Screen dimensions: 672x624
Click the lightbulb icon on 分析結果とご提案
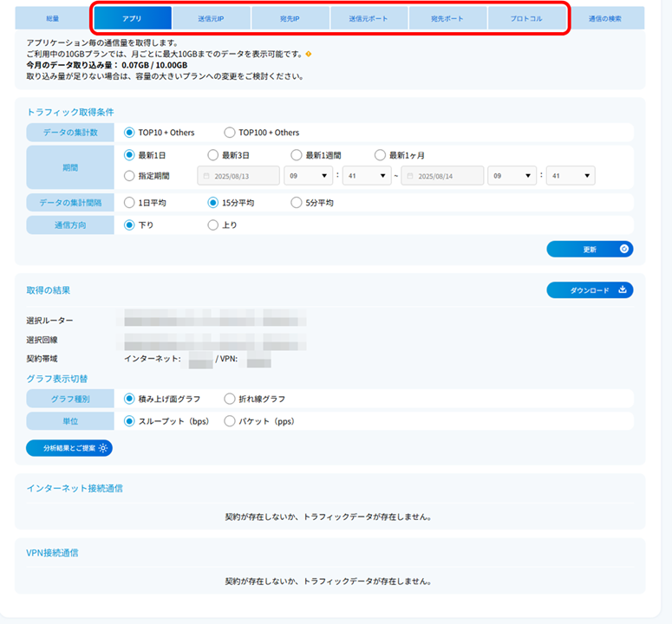click(x=103, y=448)
